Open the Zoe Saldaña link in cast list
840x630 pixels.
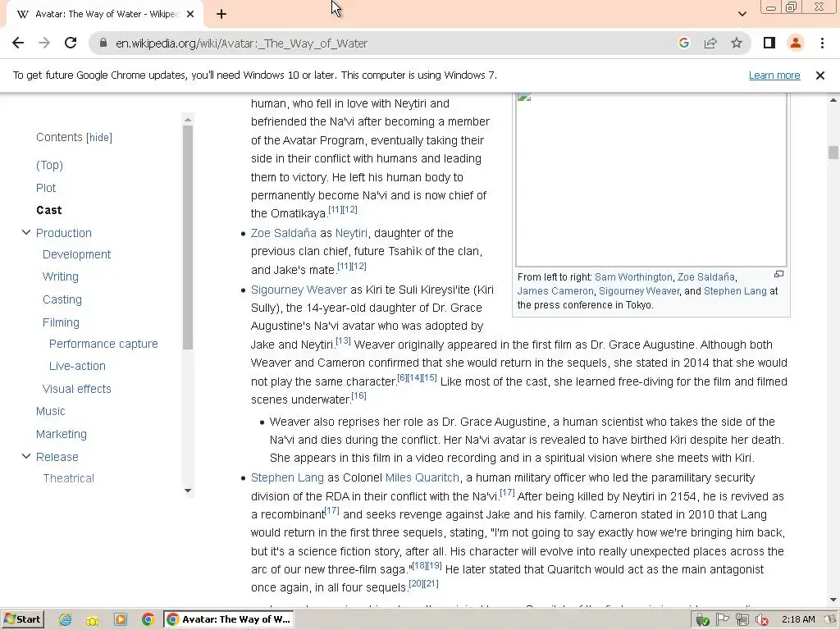pos(283,233)
